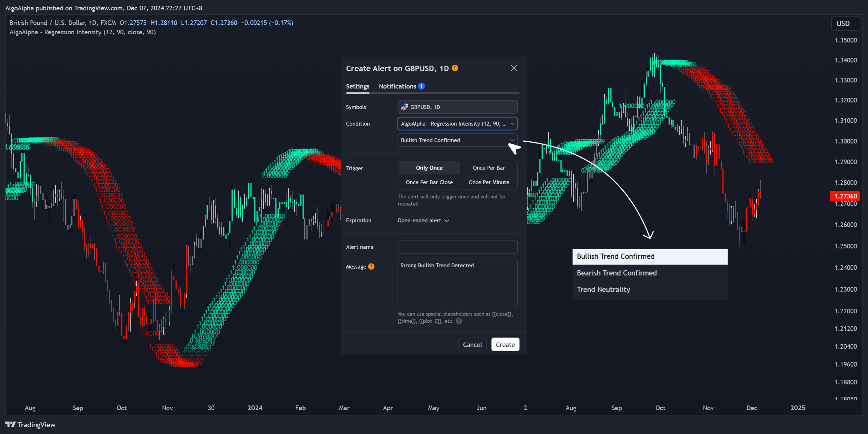
Task: Click the Jun label on the time axis
Action: [481, 408]
